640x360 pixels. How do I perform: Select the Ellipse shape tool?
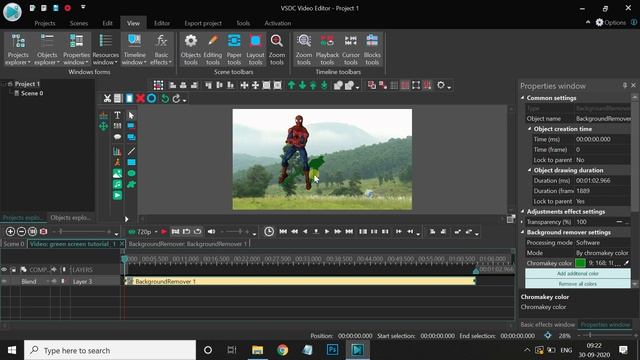(x=131, y=173)
